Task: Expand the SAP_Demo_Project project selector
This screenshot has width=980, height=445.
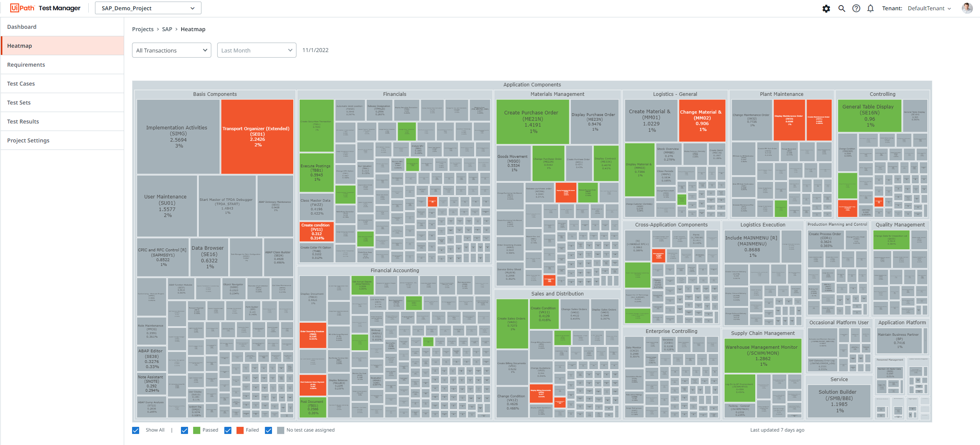Action: (148, 8)
